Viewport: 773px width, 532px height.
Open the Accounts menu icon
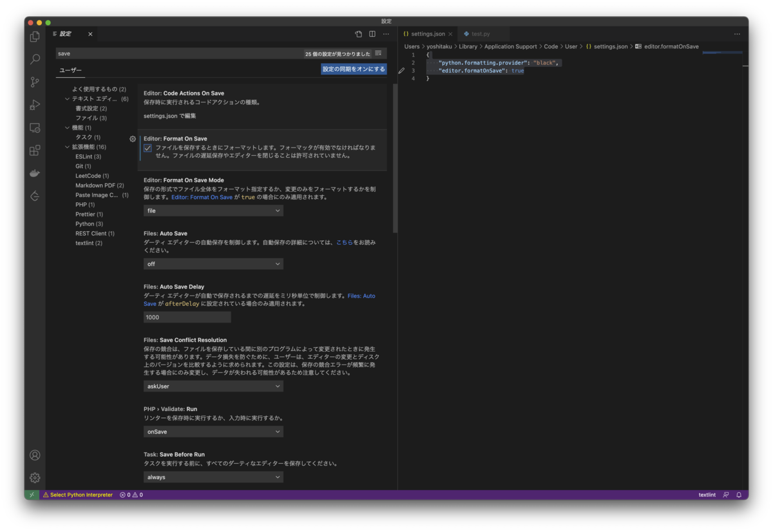click(35, 455)
